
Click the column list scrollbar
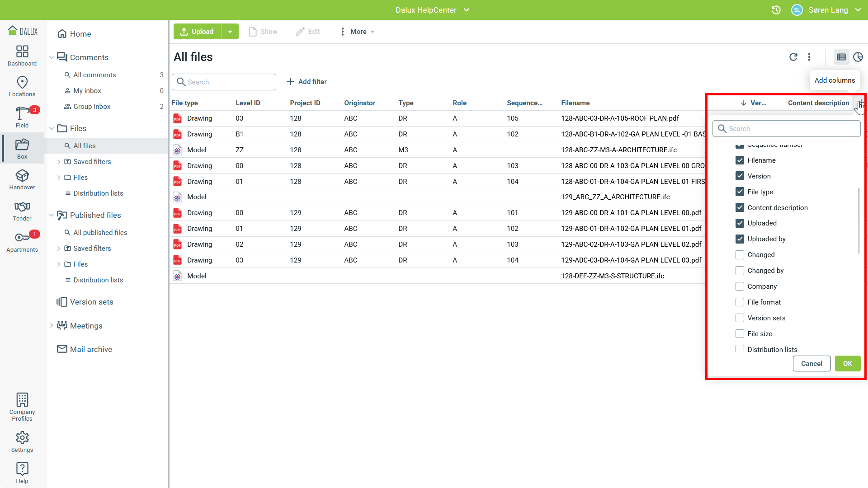(x=859, y=221)
